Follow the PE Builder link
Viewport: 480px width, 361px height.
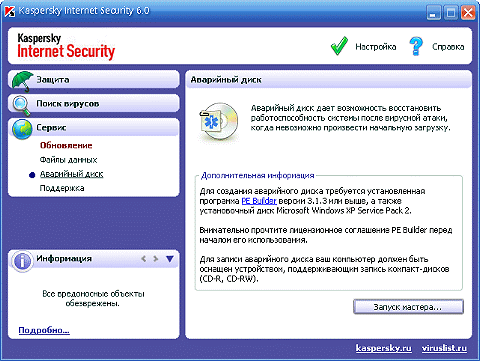click(x=259, y=201)
